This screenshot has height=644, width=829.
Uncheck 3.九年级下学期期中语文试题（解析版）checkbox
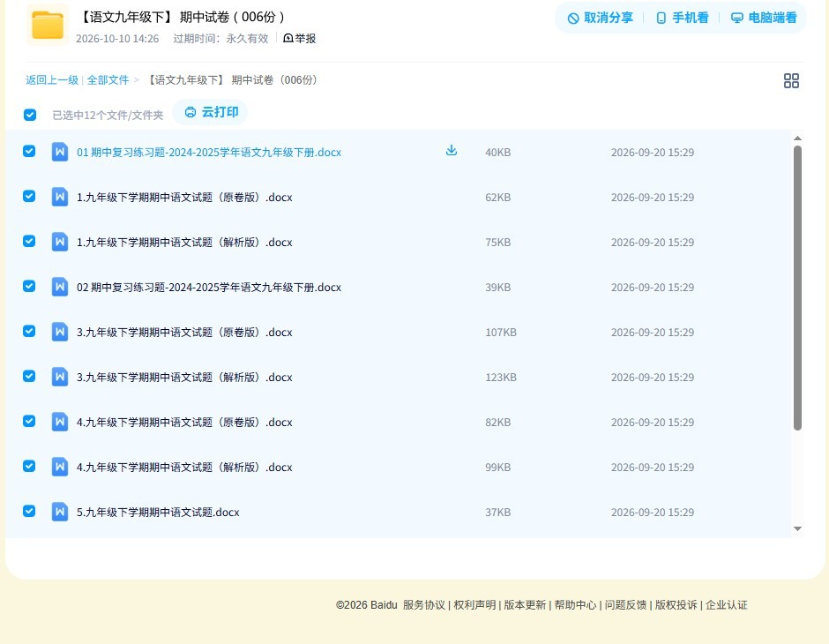coord(29,376)
